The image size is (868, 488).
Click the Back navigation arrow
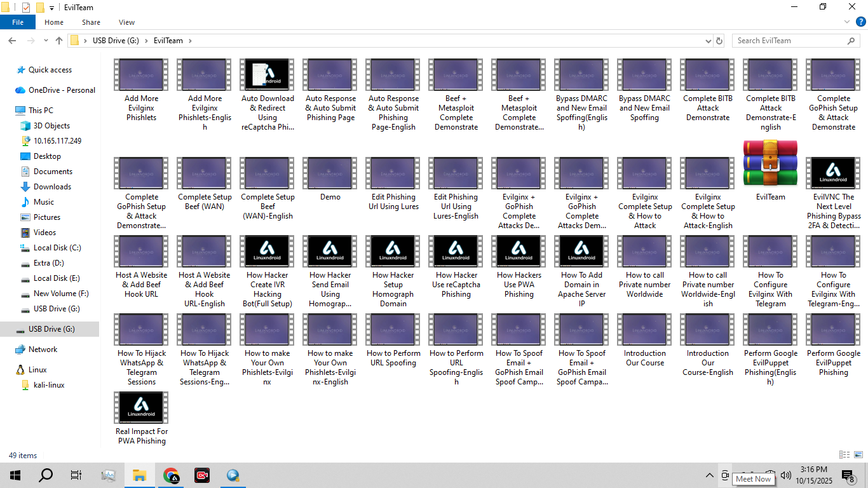(12, 41)
